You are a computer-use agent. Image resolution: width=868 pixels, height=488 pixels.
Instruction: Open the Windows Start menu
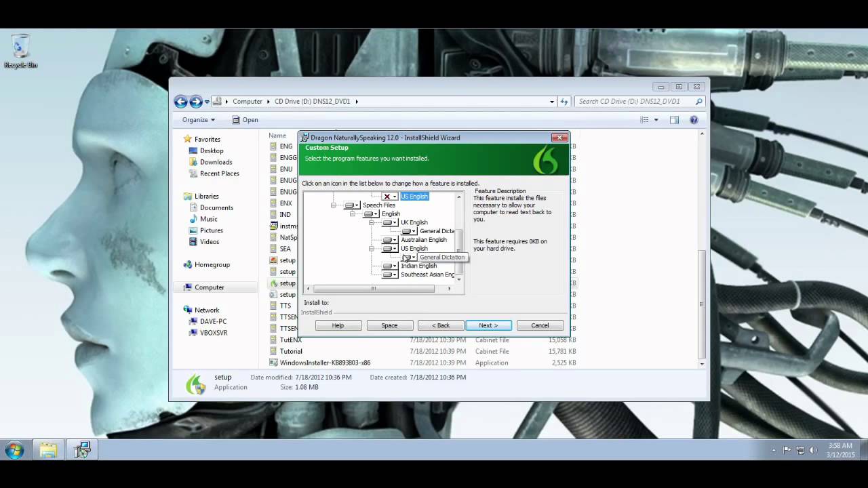coord(14,450)
